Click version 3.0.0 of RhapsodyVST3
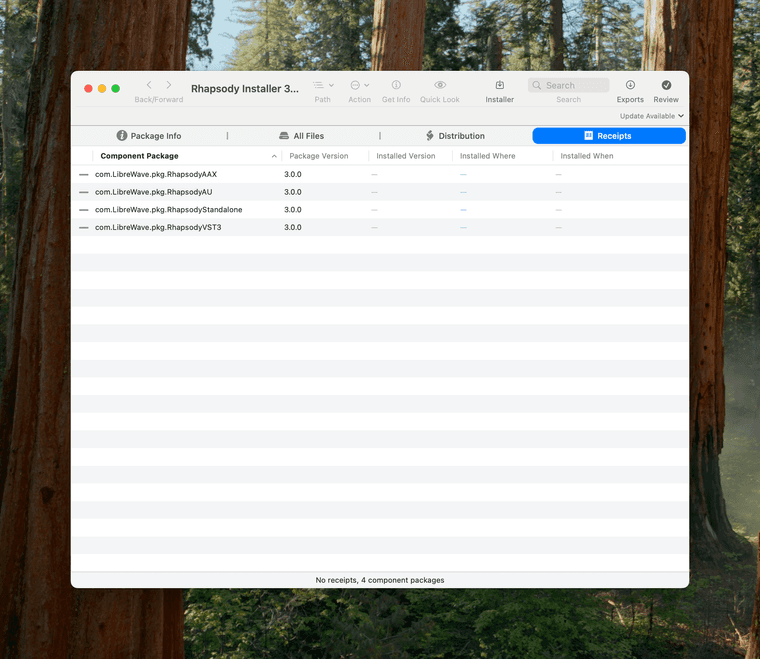The width and height of the screenshot is (760, 659). (x=293, y=227)
